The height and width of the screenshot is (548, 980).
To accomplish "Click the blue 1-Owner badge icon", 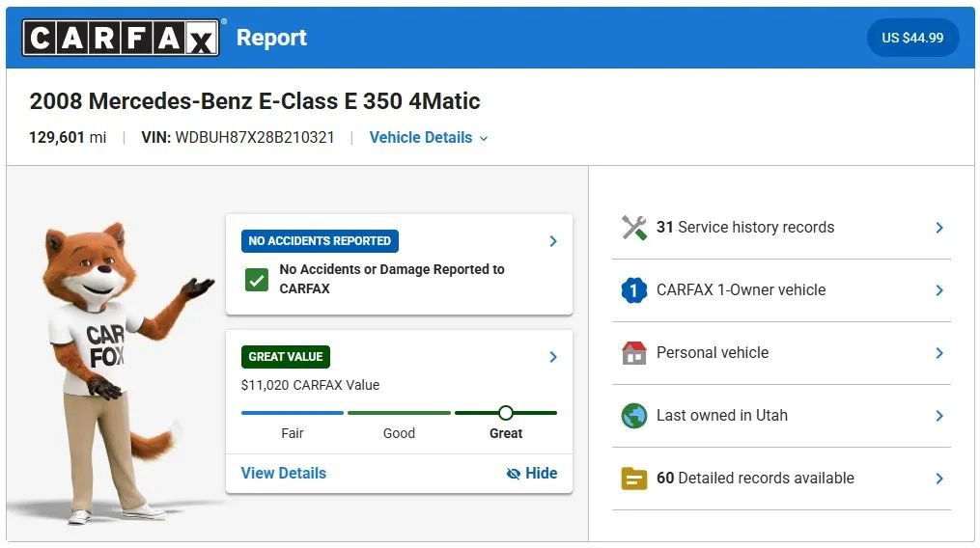I will (x=633, y=290).
